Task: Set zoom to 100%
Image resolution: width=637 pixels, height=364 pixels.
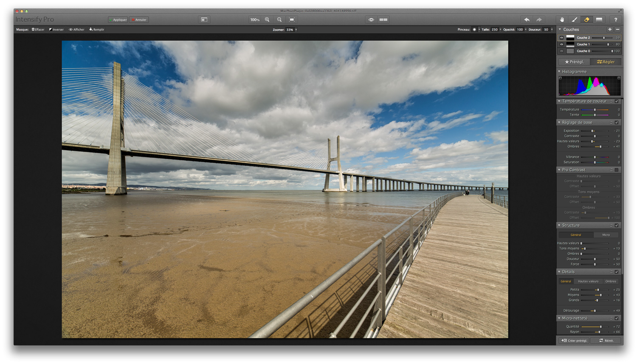Action: pyautogui.click(x=255, y=20)
